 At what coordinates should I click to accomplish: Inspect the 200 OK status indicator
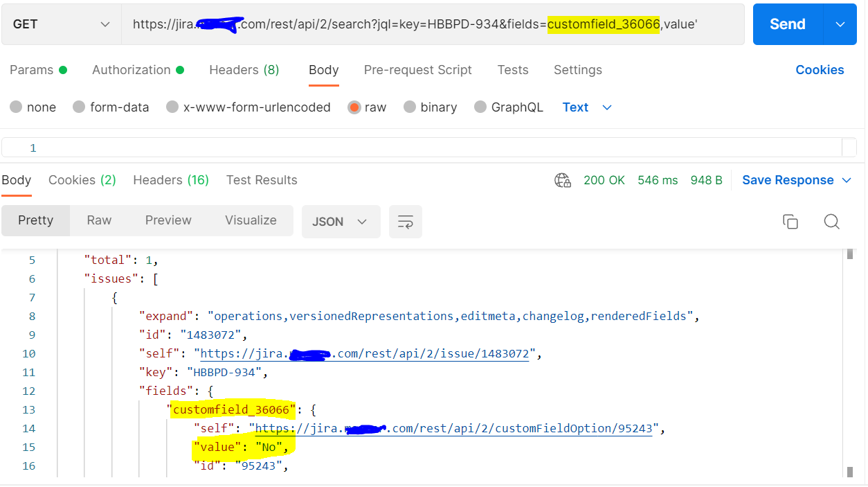pos(604,180)
